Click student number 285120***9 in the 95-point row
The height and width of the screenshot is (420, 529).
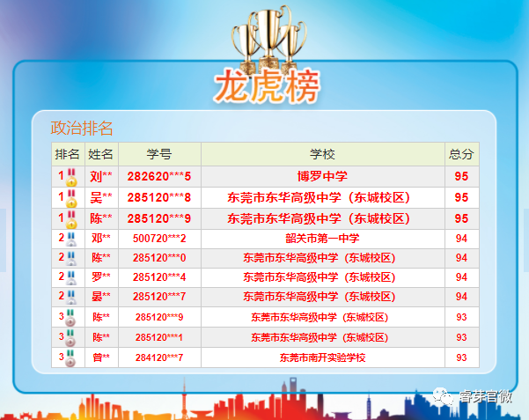[x=159, y=218]
